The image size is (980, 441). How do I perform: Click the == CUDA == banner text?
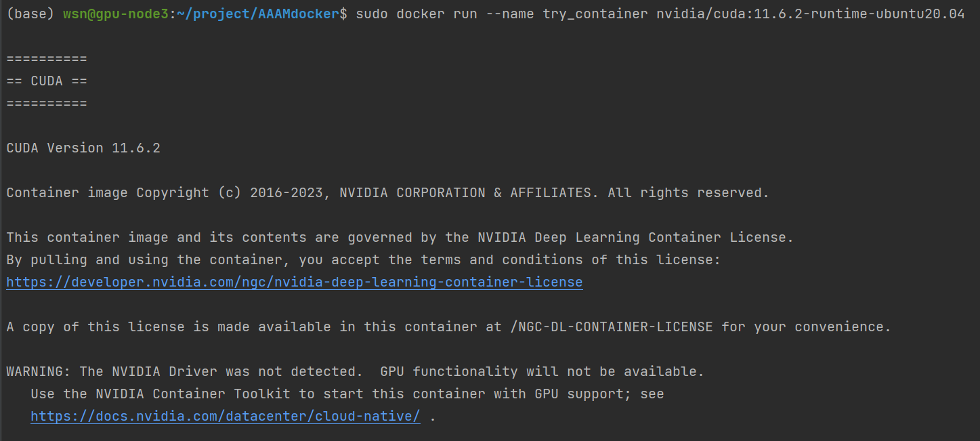(47, 81)
